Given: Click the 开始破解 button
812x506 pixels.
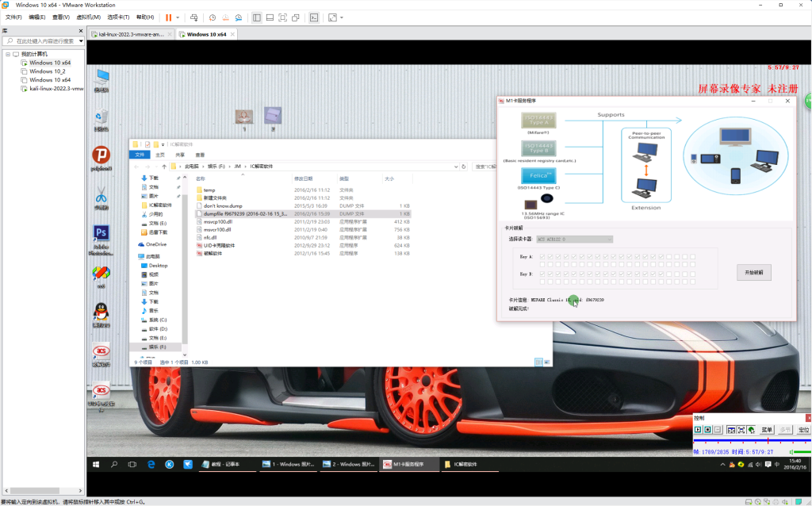Looking at the screenshot, I should point(753,272).
